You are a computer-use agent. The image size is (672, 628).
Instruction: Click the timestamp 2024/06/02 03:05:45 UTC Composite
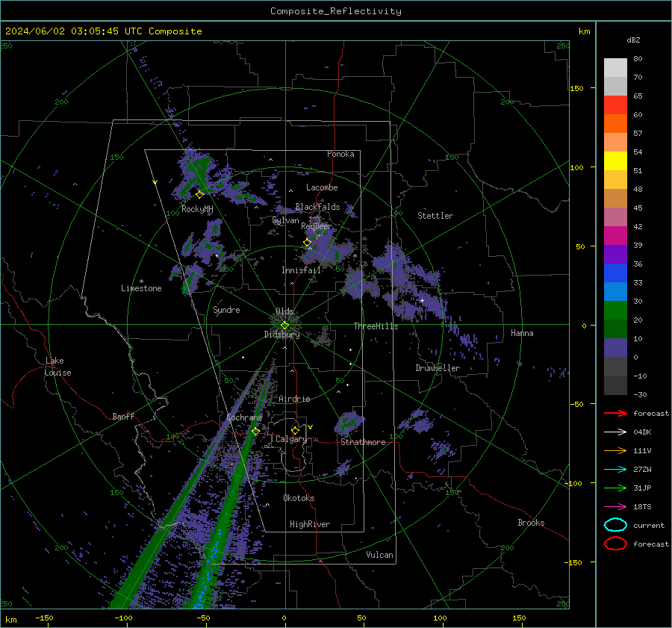104,31
